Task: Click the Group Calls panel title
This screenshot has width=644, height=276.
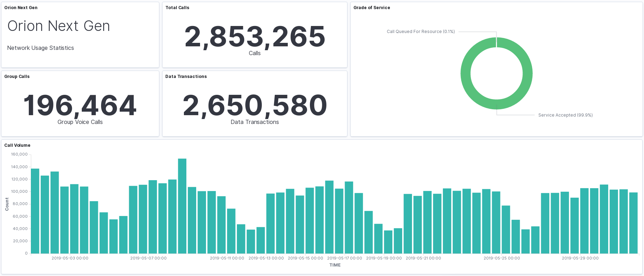Action: point(17,77)
